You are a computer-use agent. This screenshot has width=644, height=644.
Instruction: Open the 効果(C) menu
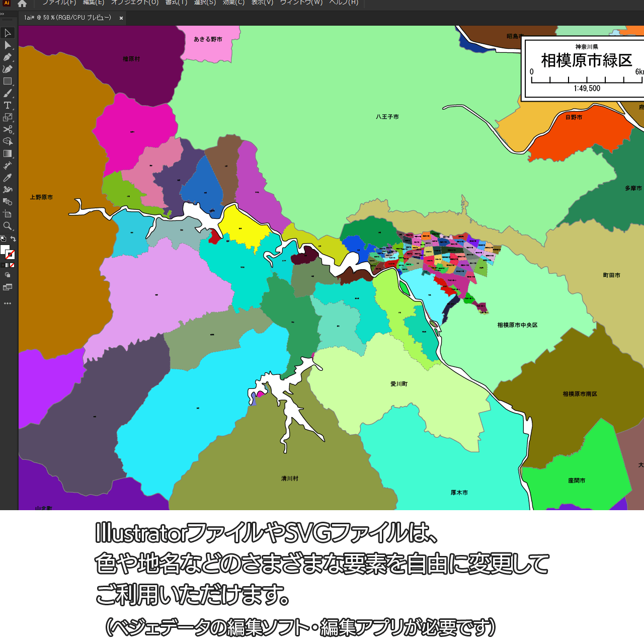(233, 3)
